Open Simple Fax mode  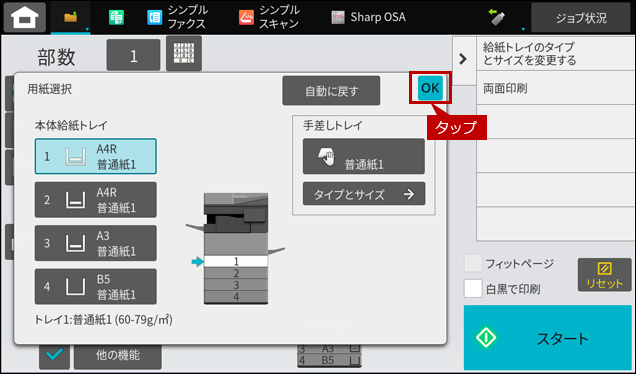177,17
